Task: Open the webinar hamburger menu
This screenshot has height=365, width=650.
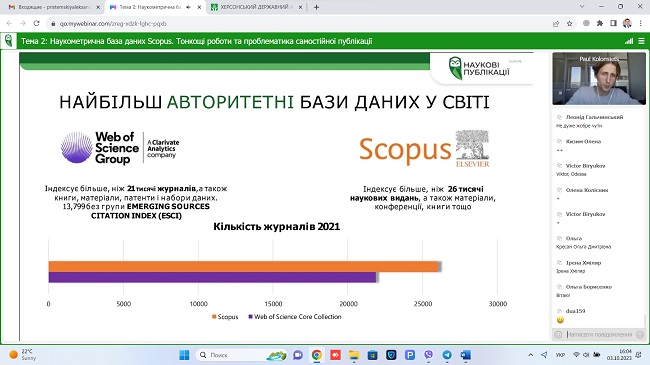Action: point(641,41)
